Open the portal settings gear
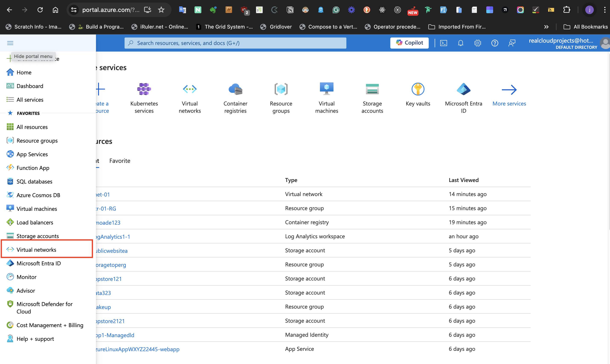The image size is (610, 364). coord(478,43)
